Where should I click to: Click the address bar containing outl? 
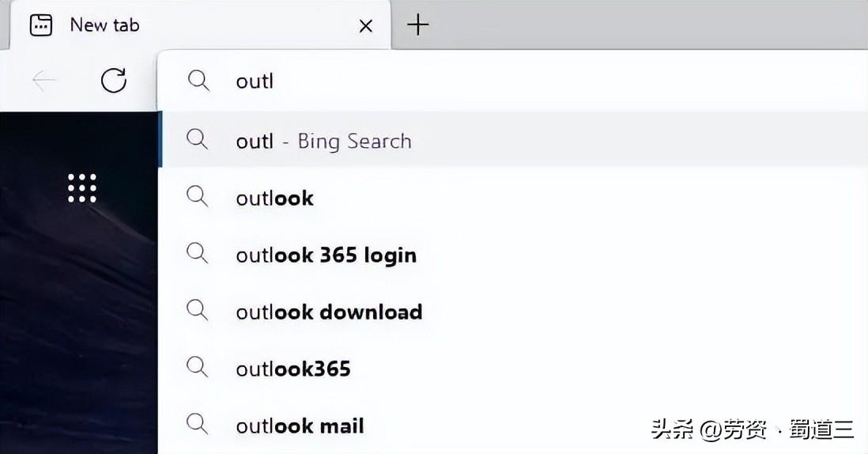[512, 81]
